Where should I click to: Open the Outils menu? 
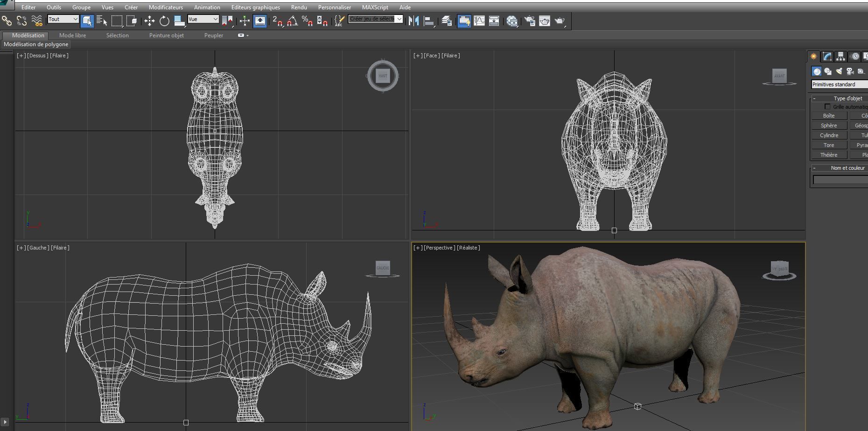tap(54, 7)
